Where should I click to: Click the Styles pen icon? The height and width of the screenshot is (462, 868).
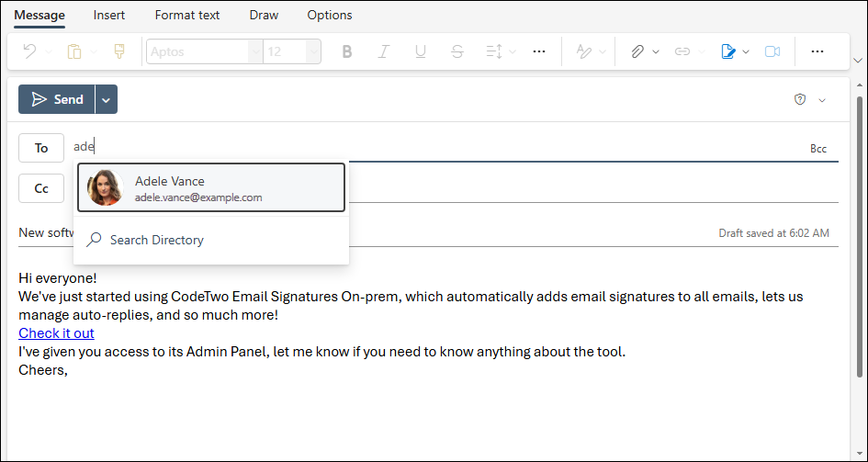coord(583,51)
